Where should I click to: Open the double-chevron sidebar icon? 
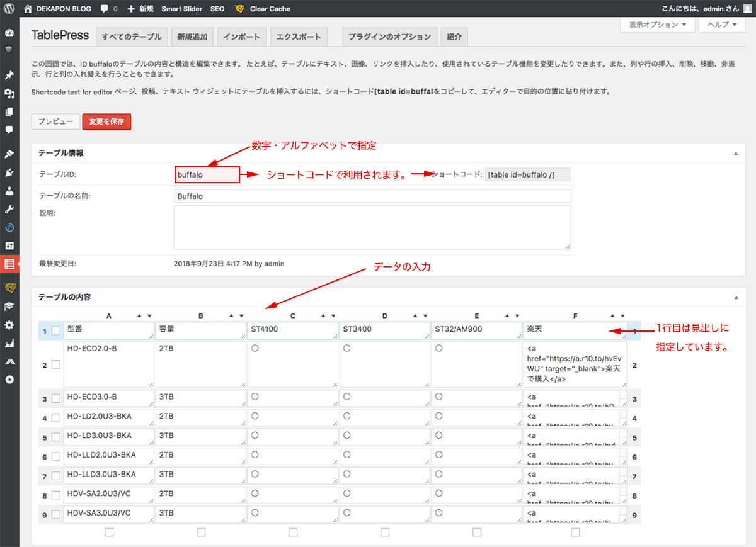(x=9, y=361)
